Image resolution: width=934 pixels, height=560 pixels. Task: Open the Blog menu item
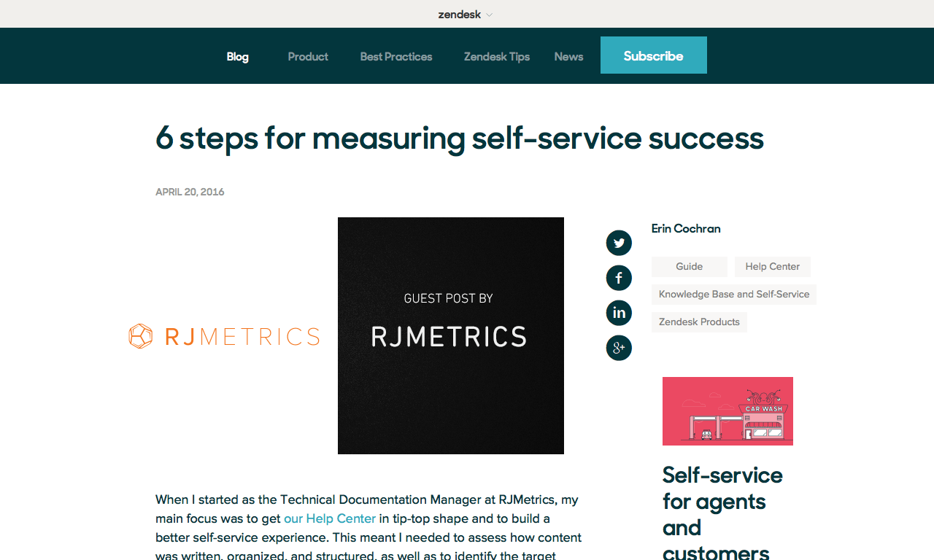[237, 56]
